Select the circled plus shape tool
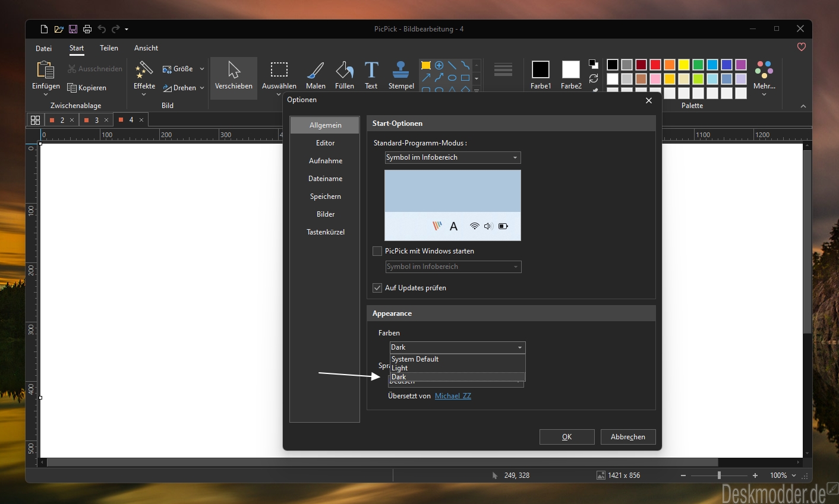This screenshot has width=839, height=504. 439,65
